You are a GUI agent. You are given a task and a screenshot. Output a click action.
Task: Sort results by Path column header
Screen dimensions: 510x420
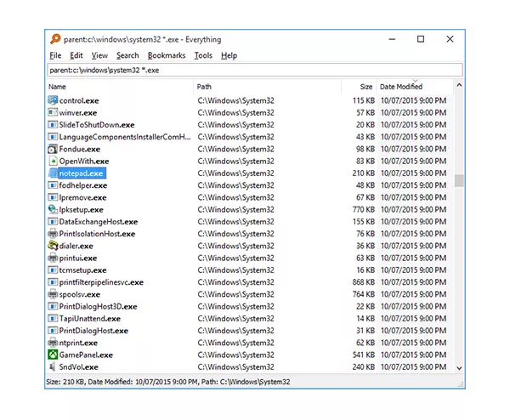click(x=268, y=87)
